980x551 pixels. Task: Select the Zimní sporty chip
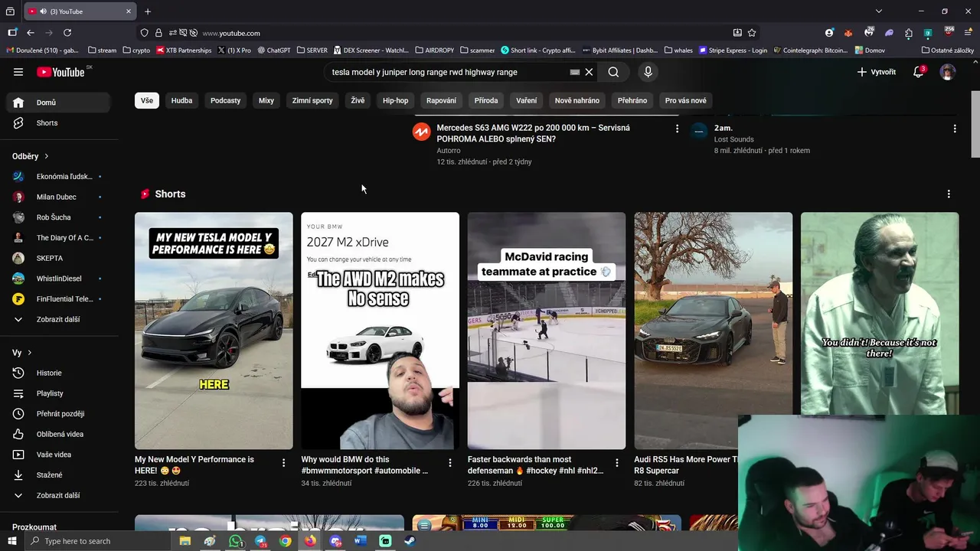(x=312, y=100)
